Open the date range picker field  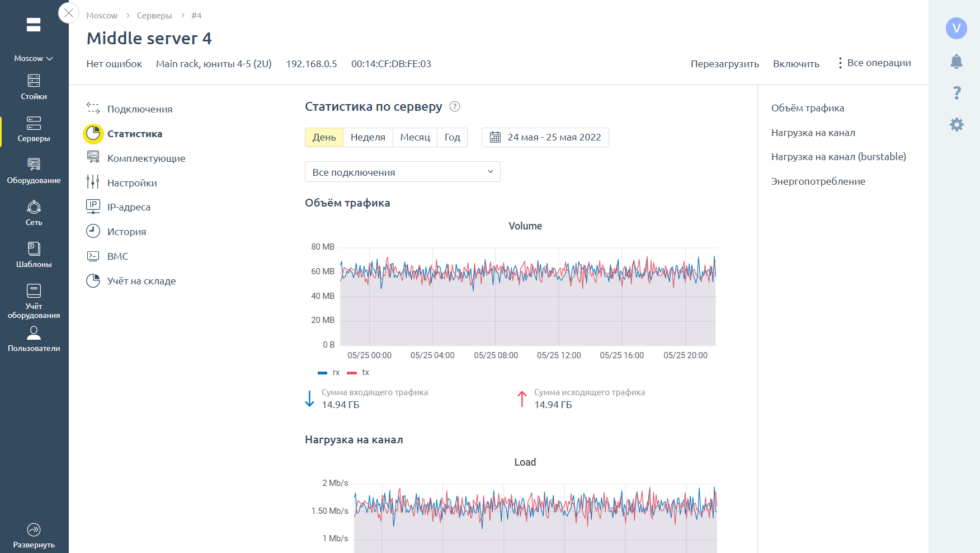click(545, 137)
